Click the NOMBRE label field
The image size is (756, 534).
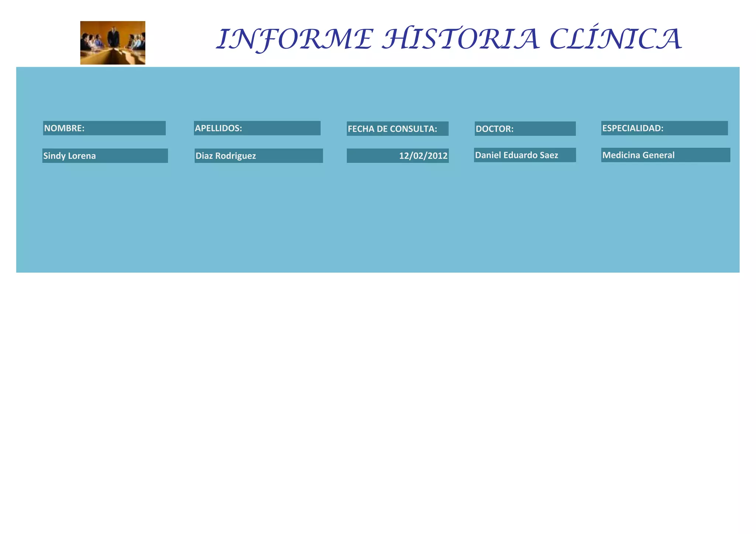click(104, 128)
